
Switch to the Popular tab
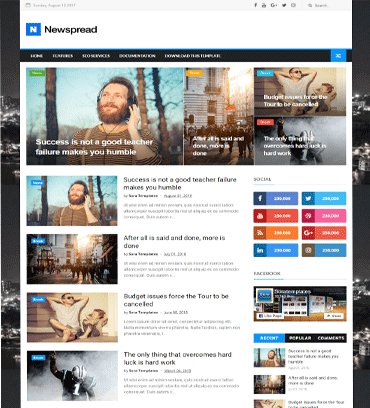tap(300, 338)
